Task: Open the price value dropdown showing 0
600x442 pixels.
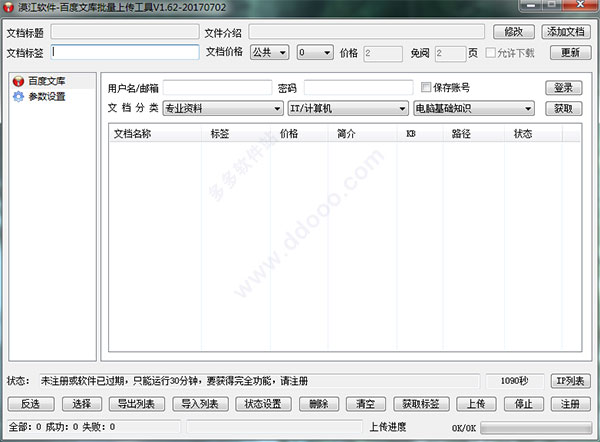Action: coord(315,52)
